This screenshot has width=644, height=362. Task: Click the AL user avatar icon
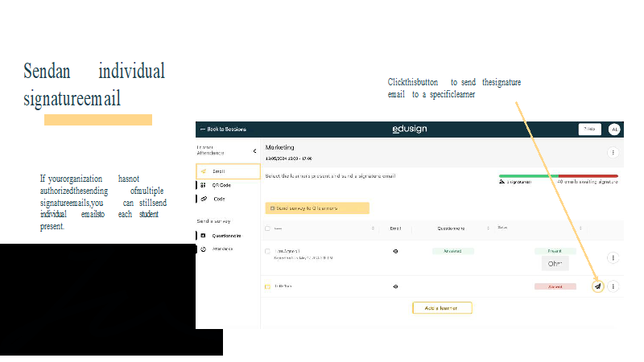click(614, 129)
